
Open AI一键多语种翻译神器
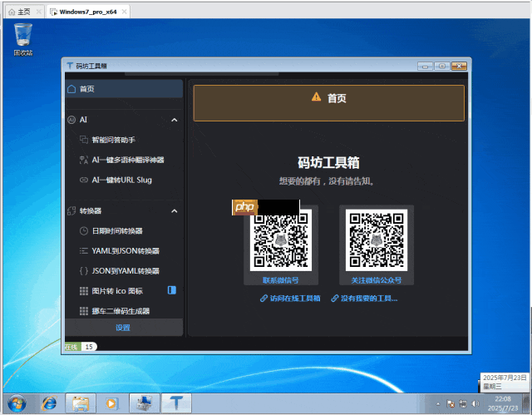(x=128, y=160)
